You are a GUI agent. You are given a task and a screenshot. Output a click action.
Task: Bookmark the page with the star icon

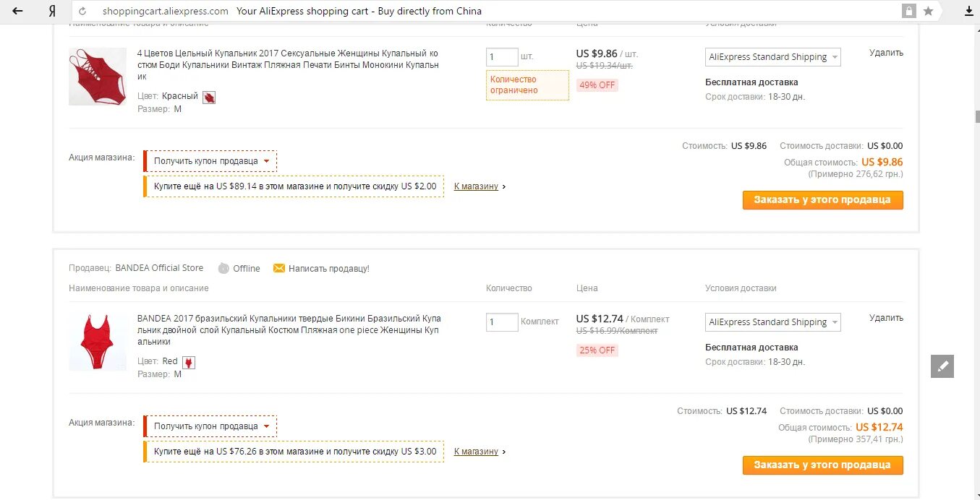coord(928,12)
